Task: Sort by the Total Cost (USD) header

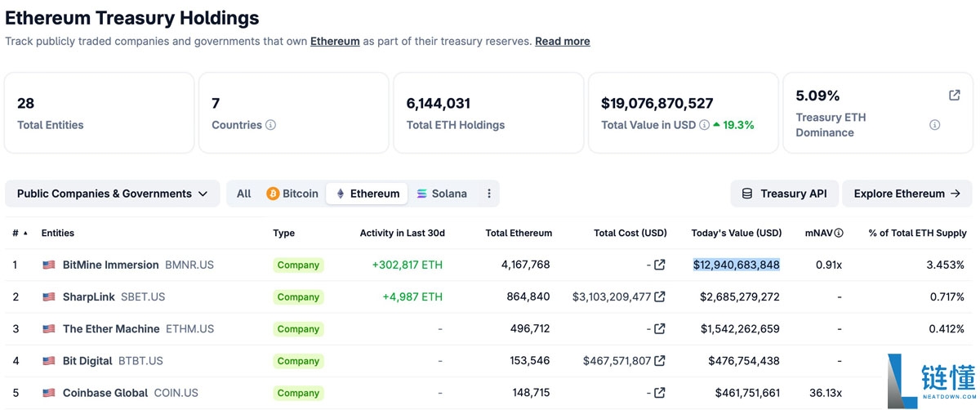Action: point(630,234)
